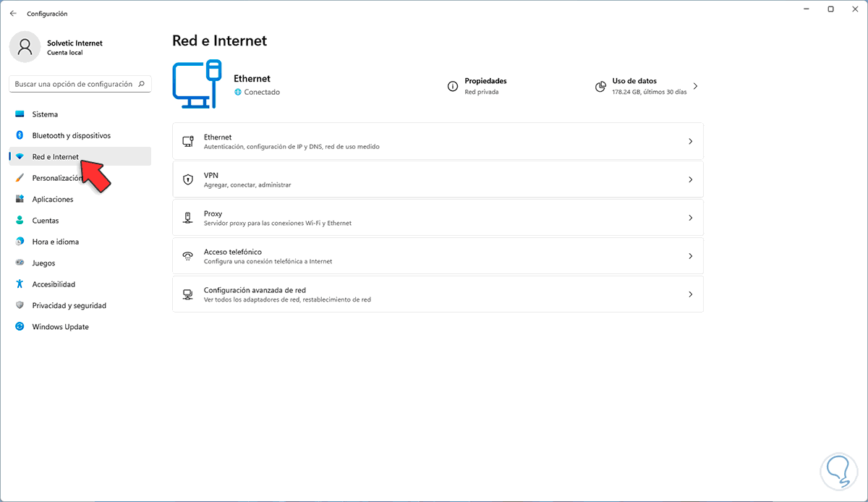The image size is (868, 502).
Task: Open Propiedades Red privada link
Action: point(477,86)
